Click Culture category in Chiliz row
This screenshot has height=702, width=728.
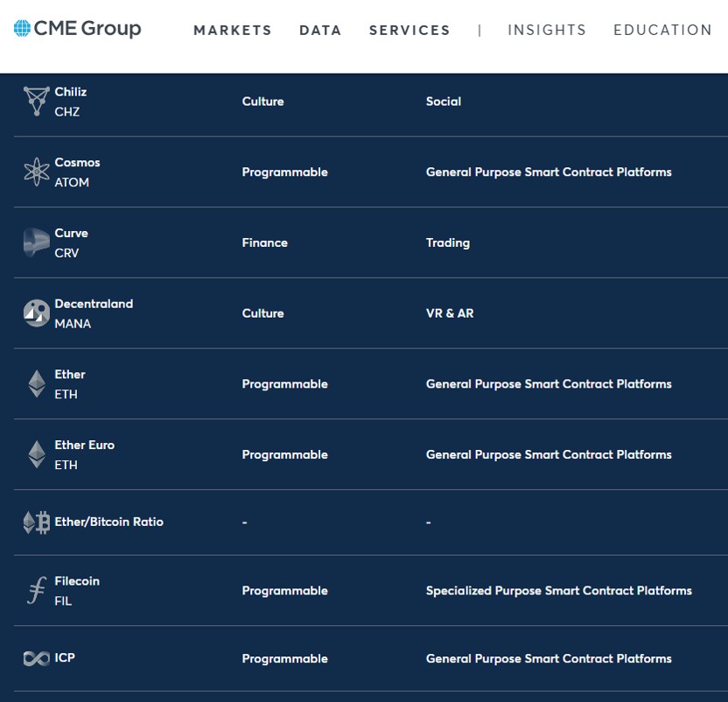[262, 102]
